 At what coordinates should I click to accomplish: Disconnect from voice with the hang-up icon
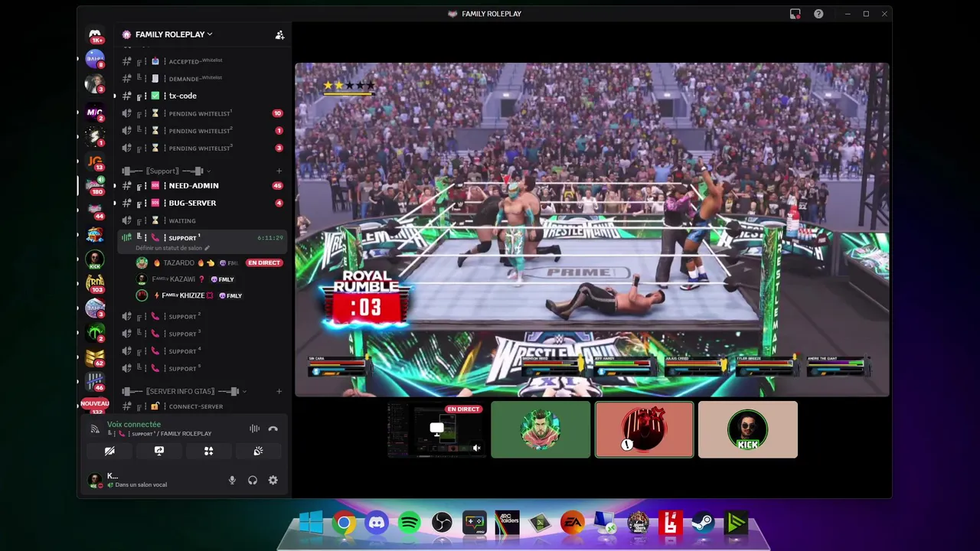pos(273,429)
